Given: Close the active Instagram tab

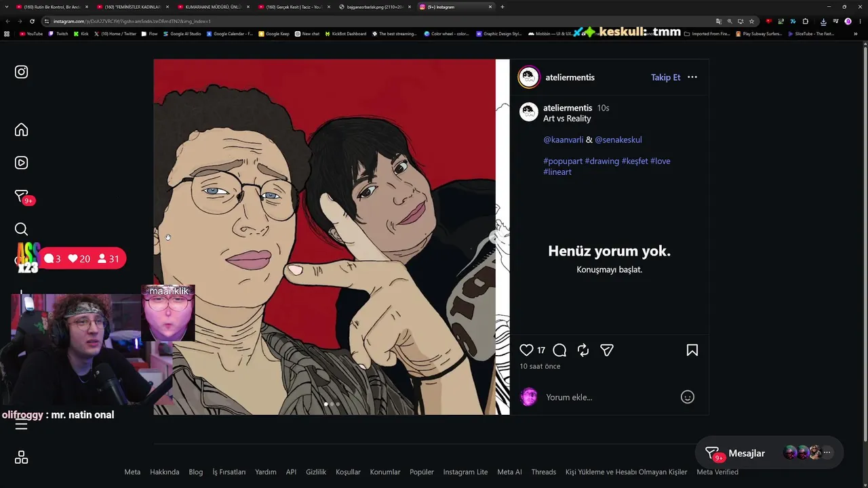Looking at the screenshot, I should tap(490, 7).
